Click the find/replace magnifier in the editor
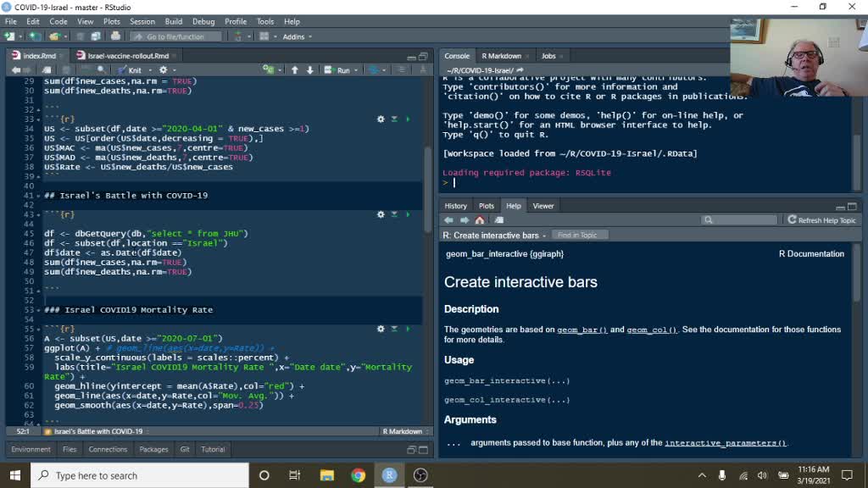The image size is (868, 488). click(102, 70)
